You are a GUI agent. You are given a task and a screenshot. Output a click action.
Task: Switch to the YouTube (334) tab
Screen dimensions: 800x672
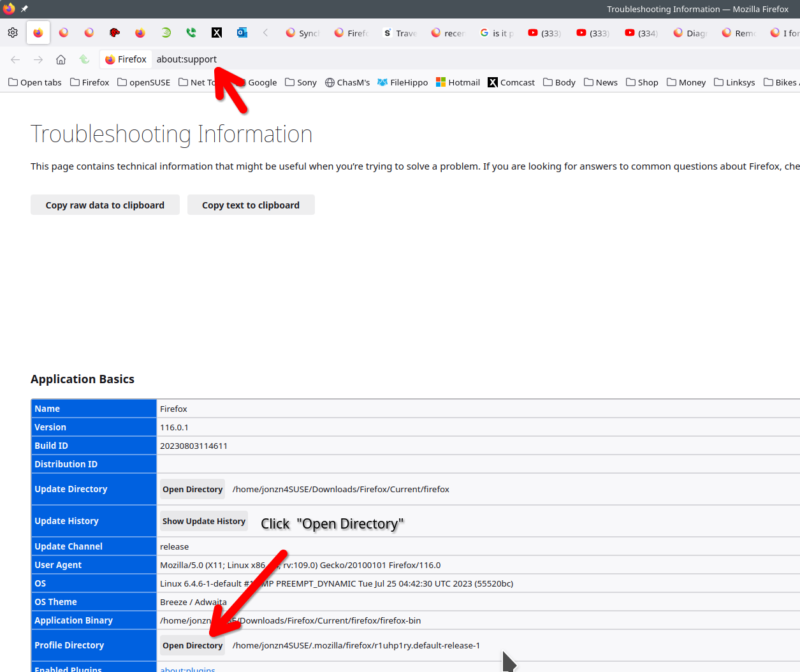tap(642, 33)
